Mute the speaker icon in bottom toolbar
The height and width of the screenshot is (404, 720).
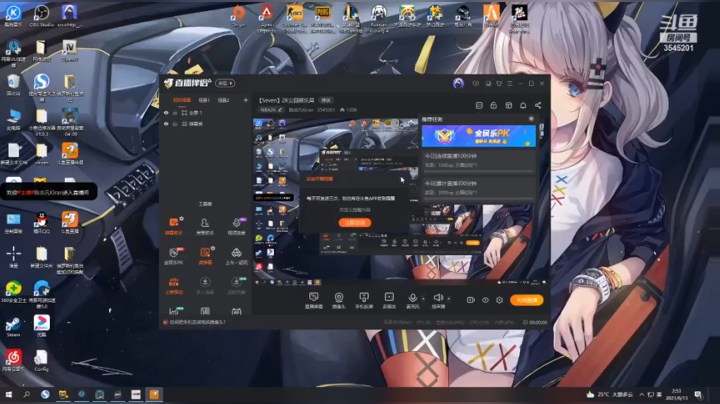[438, 298]
